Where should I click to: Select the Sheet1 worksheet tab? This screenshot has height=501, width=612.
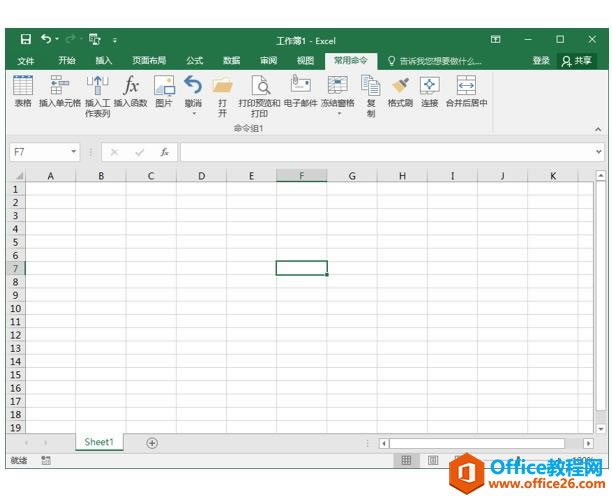coord(99,442)
